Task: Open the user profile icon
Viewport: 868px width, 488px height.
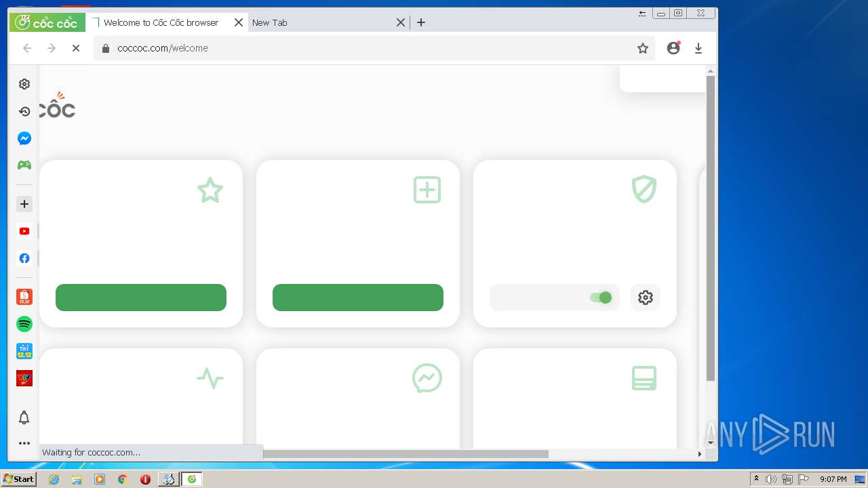Action: (x=673, y=48)
